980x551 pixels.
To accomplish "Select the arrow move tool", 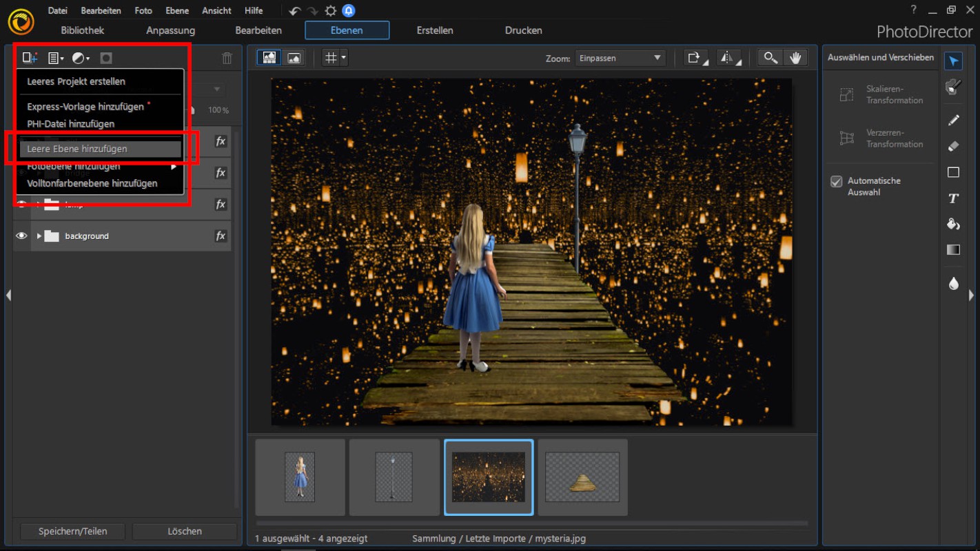I will [x=954, y=61].
